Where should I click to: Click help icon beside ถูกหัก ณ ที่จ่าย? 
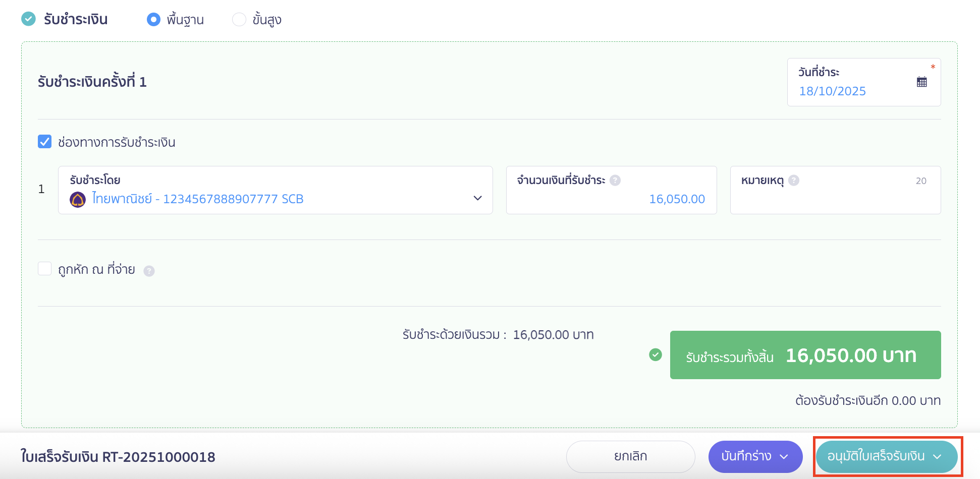tap(149, 271)
